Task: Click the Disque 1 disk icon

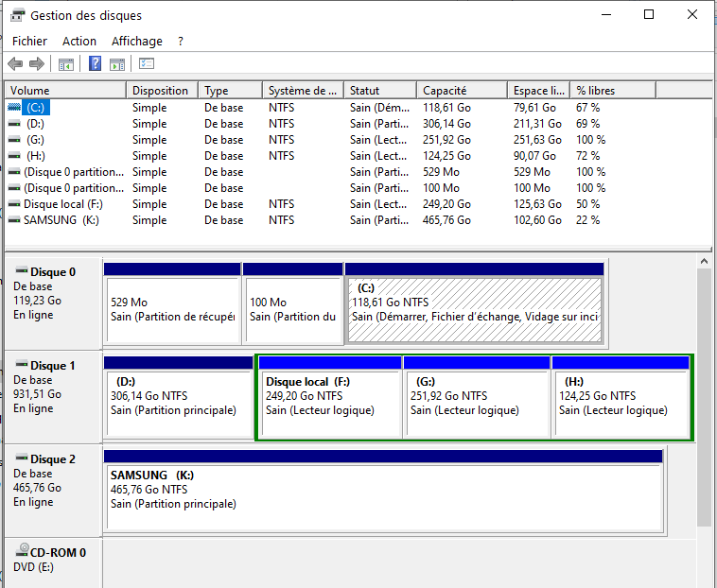Action: 21,364
